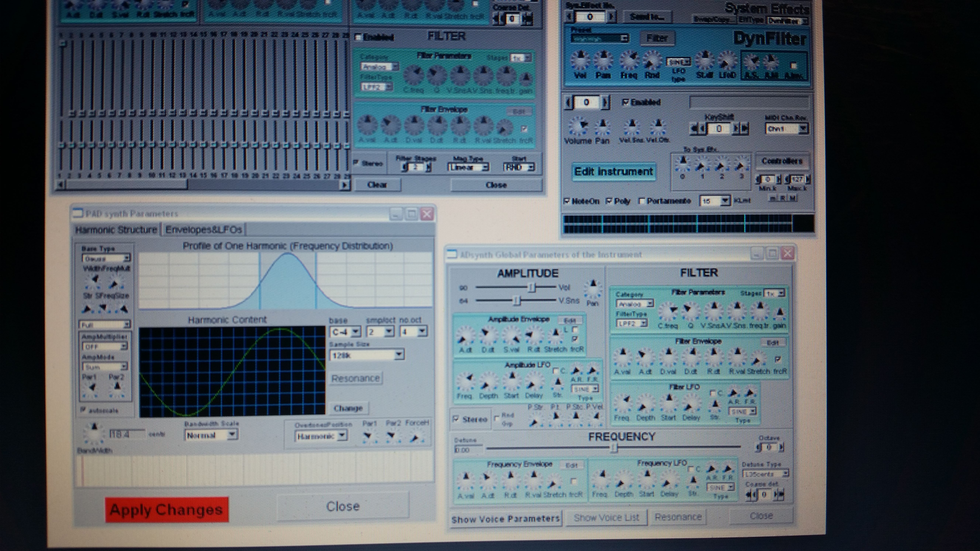Enable the Portamento checkbox
This screenshot has height=551, width=980.
(642, 201)
